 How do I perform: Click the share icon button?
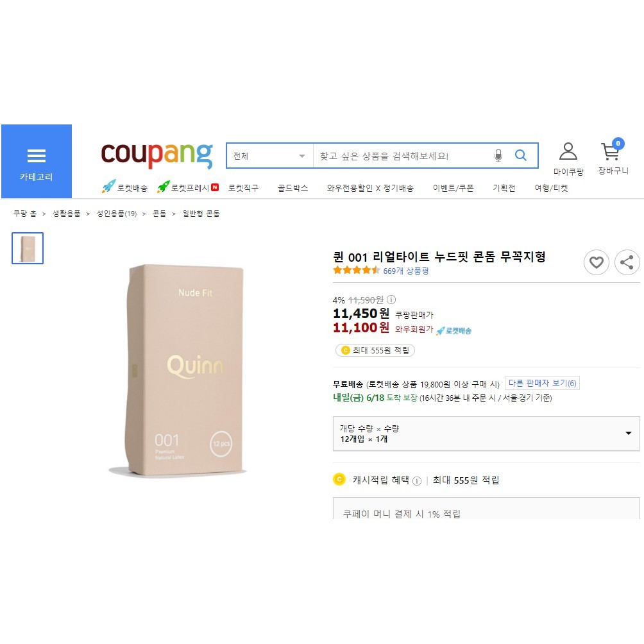[627, 262]
